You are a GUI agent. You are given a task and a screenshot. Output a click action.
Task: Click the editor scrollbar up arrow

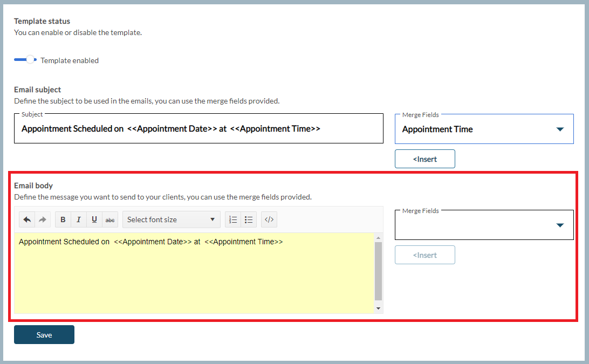[x=379, y=238]
